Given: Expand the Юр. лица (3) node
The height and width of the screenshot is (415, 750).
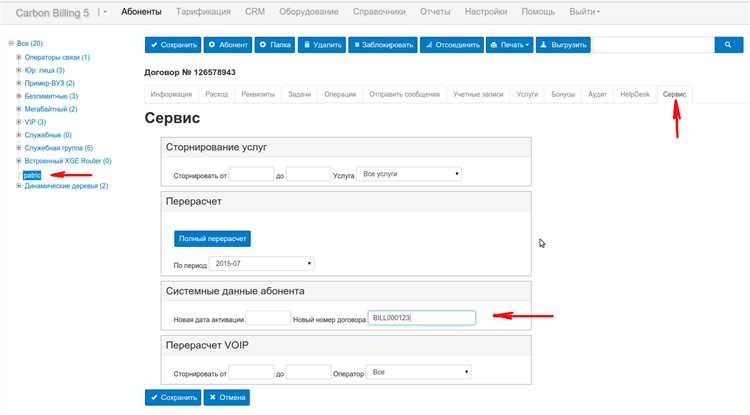Looking at the screenshot, I should 19,70.
